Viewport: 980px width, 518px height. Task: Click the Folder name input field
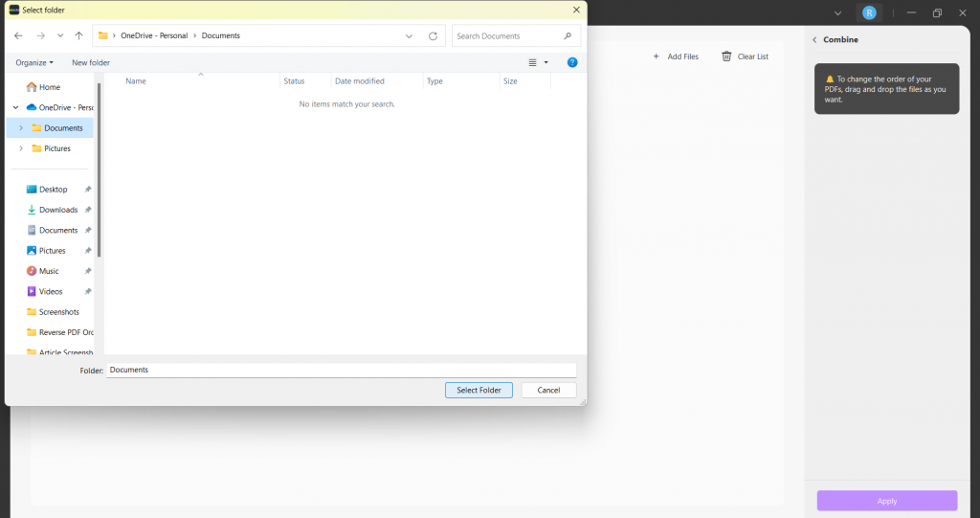(x=342, y=370)
